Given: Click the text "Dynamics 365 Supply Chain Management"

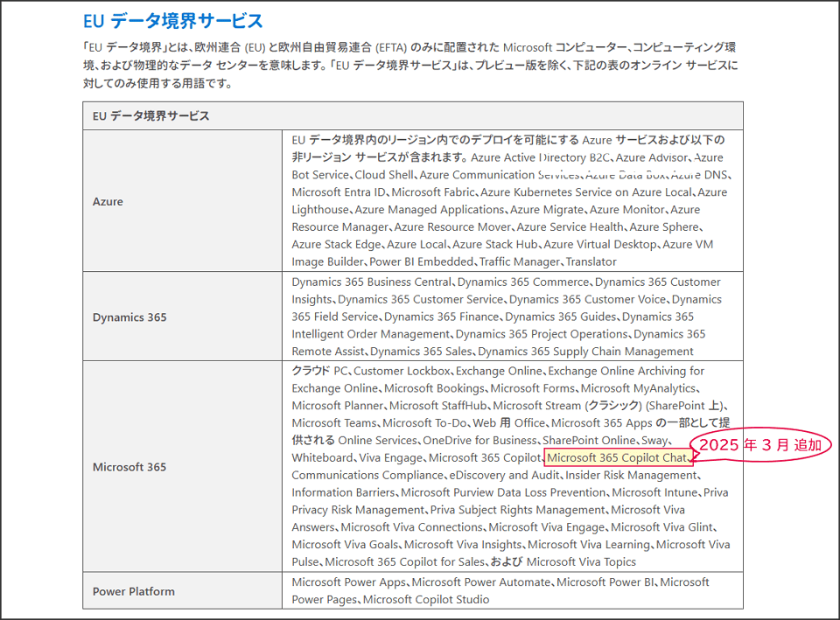Looking at the screenshot, I should [x=585, y=352].
